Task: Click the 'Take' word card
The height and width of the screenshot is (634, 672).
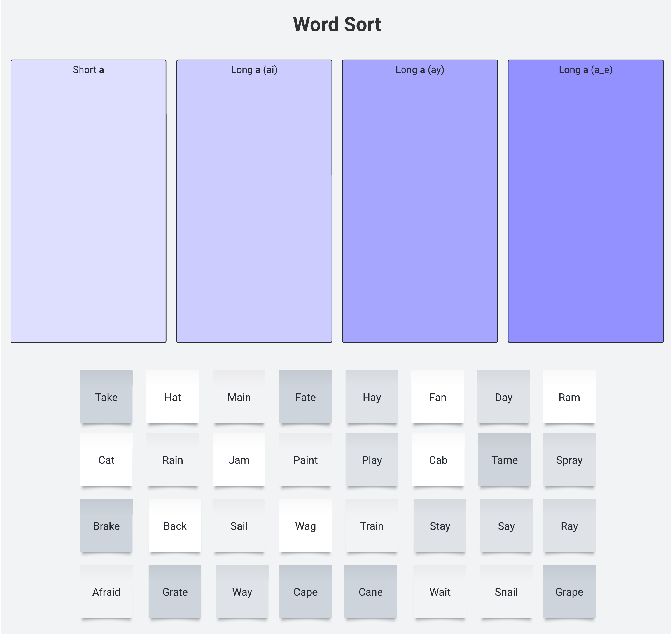Action: (106, 397)
